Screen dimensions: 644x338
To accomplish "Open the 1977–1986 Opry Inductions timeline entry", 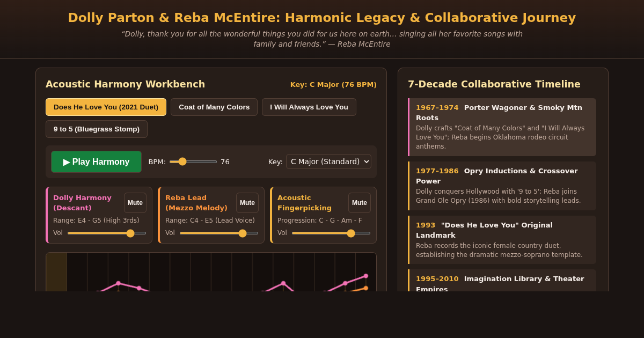I will click(502, 186).
